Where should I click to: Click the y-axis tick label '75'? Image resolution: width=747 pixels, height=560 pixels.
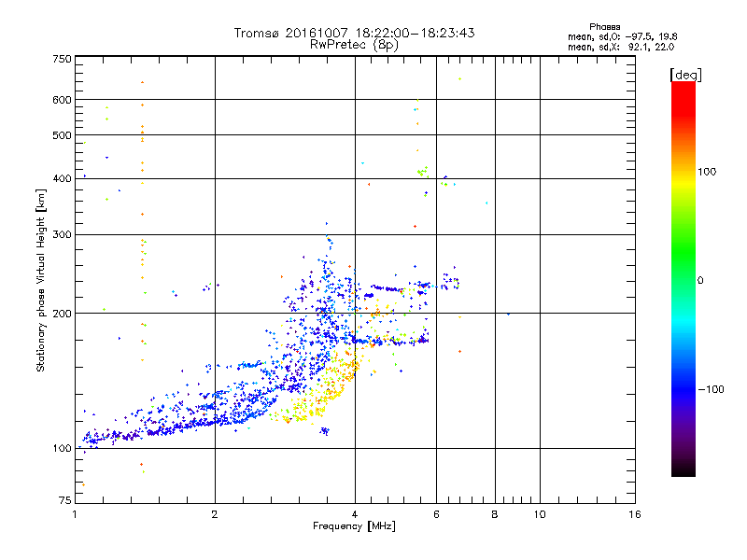[65, 500]
